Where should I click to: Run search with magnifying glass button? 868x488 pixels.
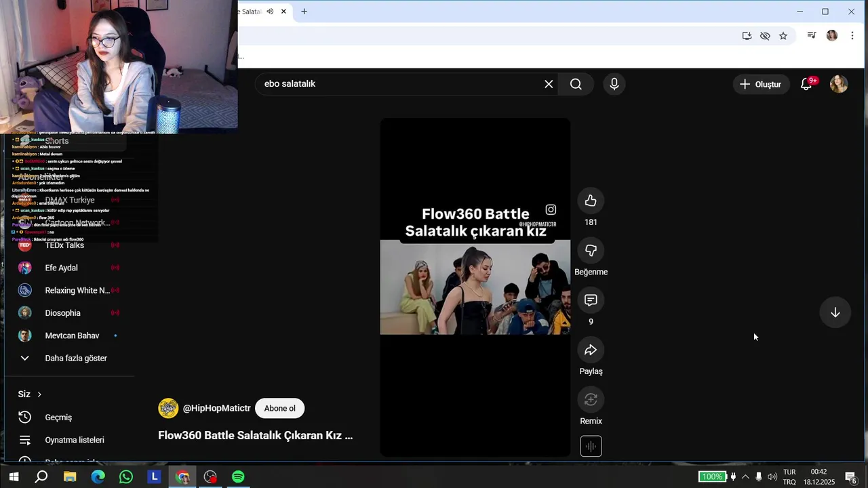tap(576, 84)
